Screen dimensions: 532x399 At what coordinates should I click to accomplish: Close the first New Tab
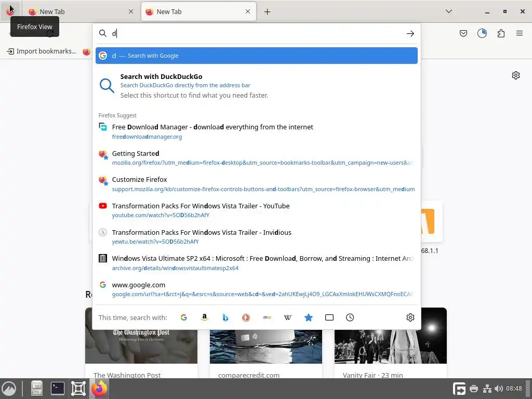[x=131, y=11]
